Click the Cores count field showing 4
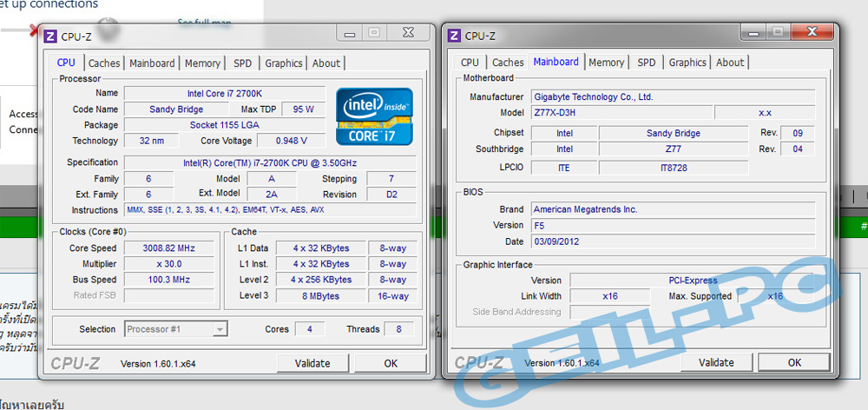 tap(310, 329)
